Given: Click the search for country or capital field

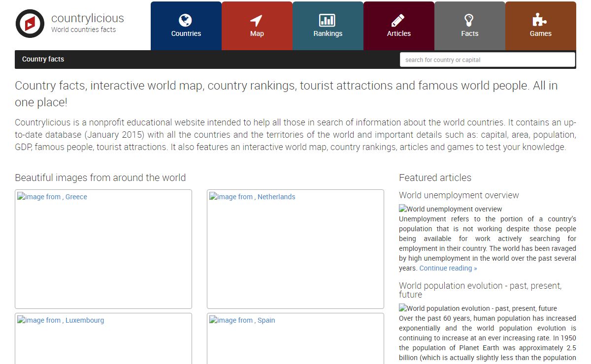Looking at the screenshot, I should (488, 60).
